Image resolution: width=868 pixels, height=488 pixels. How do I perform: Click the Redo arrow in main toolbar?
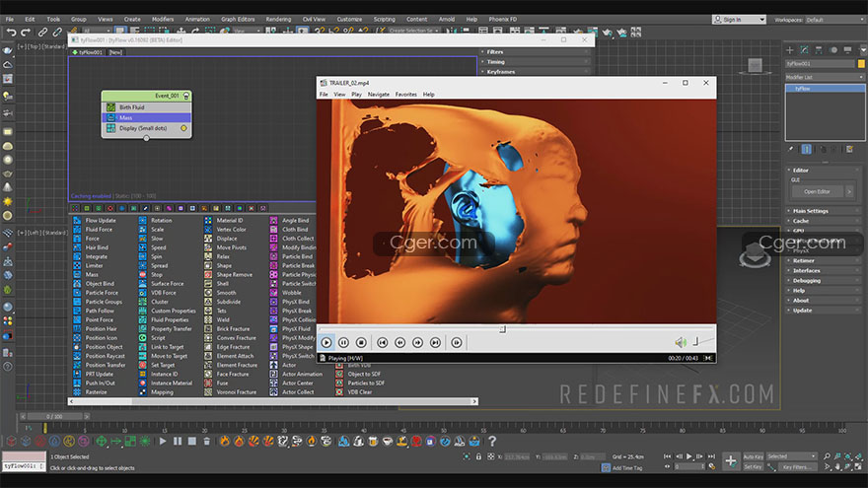tap(26, 33)
